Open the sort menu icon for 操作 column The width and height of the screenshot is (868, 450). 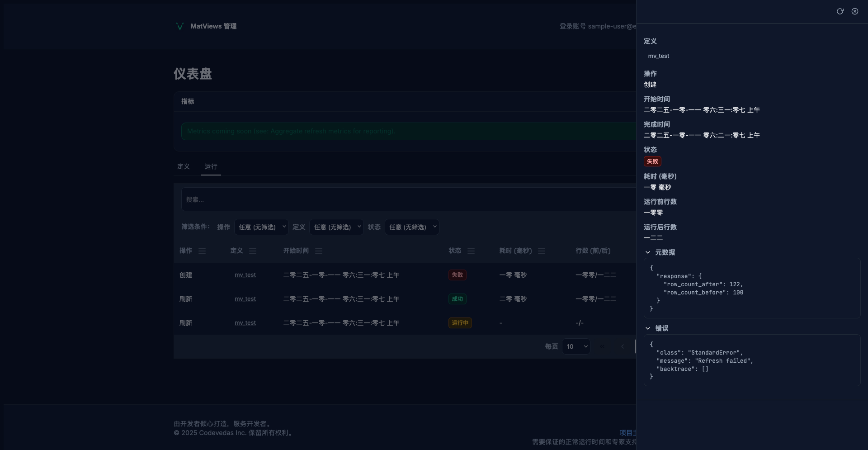(x=202, y=251)
